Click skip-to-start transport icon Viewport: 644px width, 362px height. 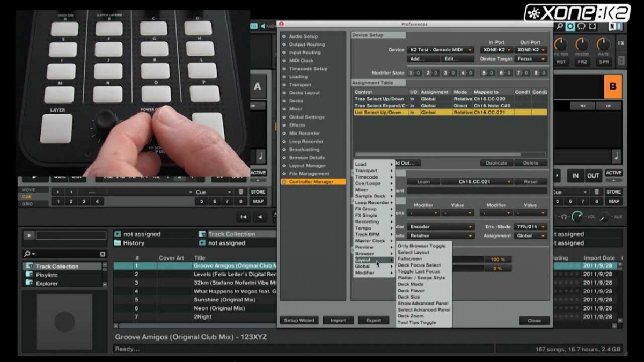244,217
